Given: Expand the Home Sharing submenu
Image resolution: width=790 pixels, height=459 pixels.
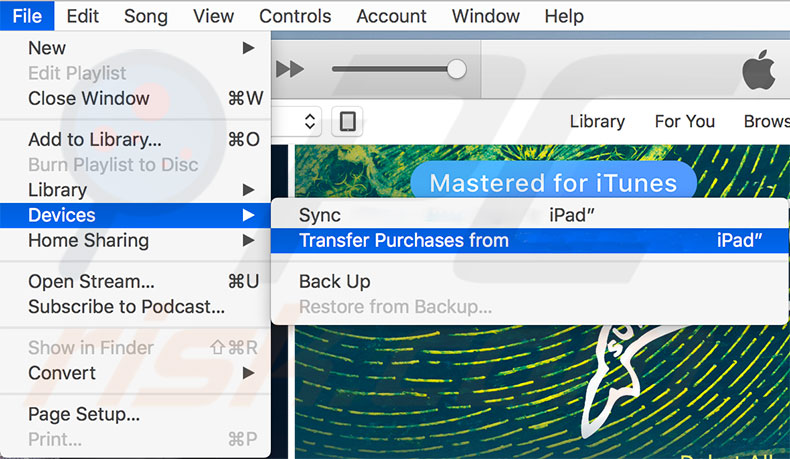Looking at the screenshot, I should (135, 240).
